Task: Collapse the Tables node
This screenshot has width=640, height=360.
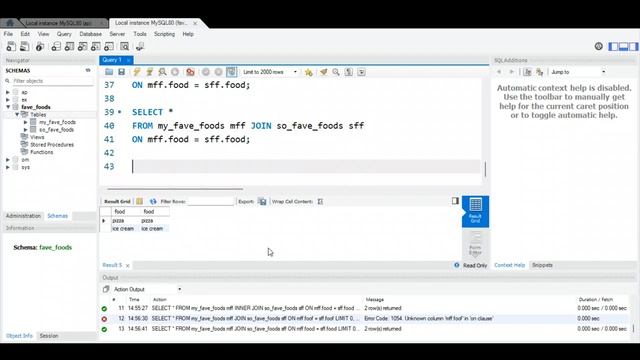Action: 17,114
